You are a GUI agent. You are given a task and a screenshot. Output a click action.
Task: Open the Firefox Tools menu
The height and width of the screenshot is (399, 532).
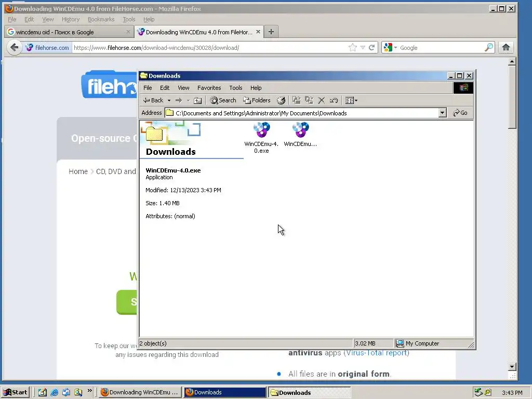pos(129,19)
